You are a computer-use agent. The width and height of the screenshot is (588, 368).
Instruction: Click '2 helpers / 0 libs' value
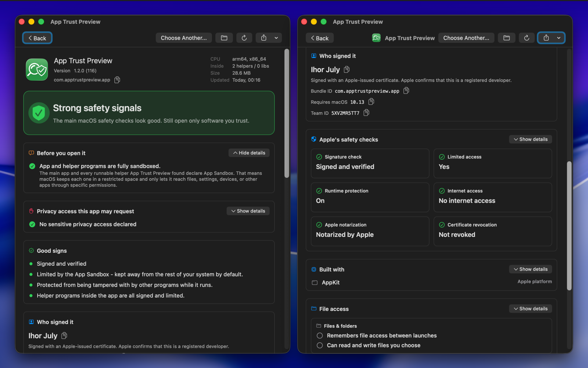point(251,66)
